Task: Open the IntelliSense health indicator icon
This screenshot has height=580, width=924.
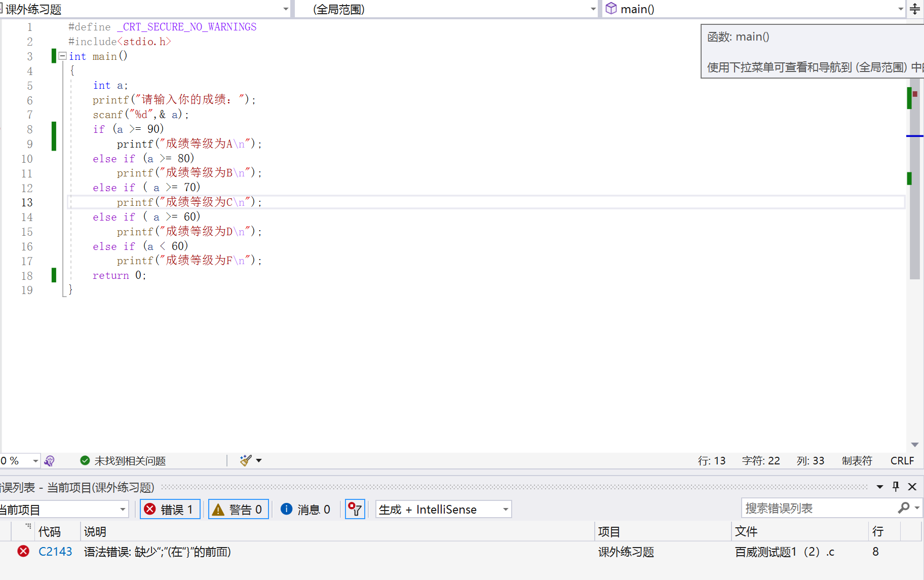Action: pos(49,460)
